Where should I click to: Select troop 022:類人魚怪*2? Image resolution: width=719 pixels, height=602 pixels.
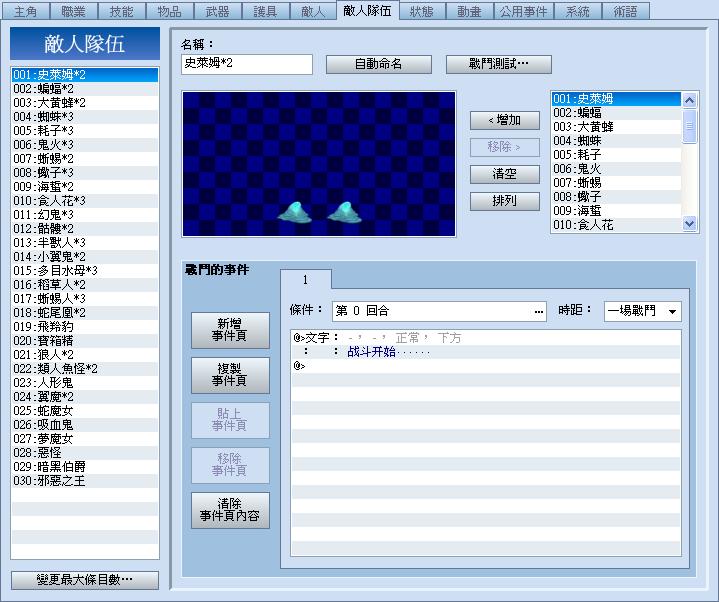[85, 369]
